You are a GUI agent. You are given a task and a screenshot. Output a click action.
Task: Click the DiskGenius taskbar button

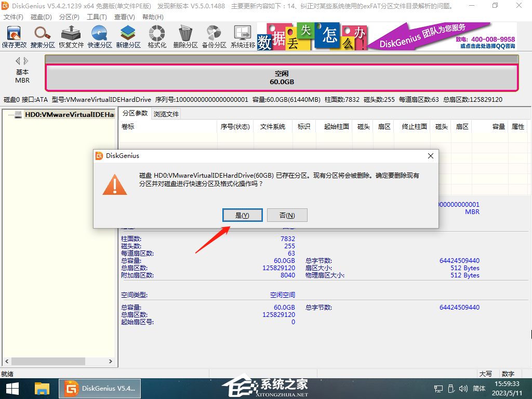click(100, 389)
